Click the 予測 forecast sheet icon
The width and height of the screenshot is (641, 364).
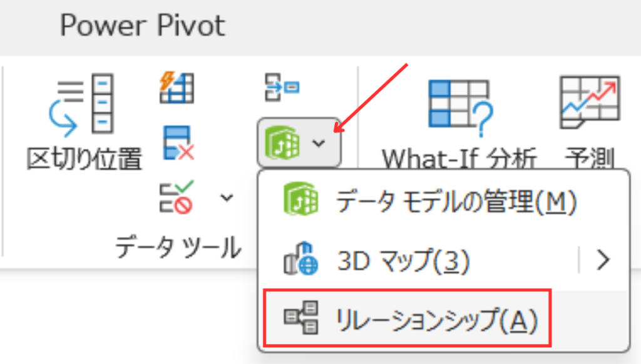[x=590, y=103]
